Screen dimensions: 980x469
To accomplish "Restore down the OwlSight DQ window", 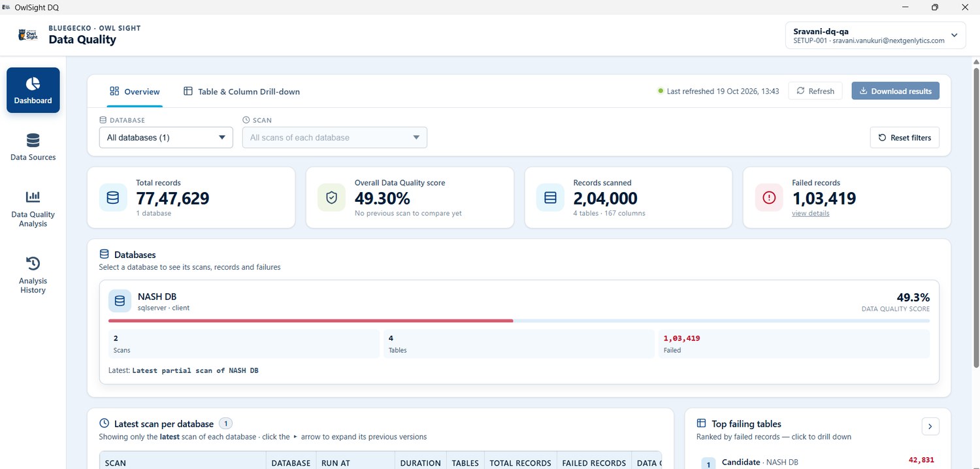I will pyautogui.click(x=935, y=7).
